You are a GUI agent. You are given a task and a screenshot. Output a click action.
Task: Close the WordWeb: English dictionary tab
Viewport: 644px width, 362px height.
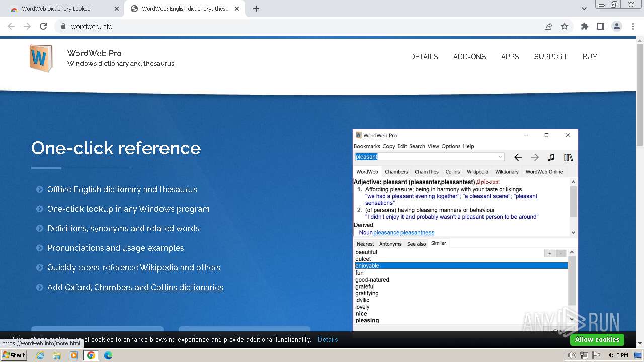pyautogui.click(x=237, y=9)
